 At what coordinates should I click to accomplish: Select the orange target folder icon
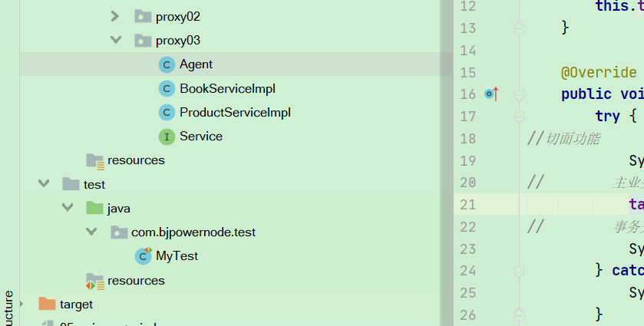tap(47, 305)
